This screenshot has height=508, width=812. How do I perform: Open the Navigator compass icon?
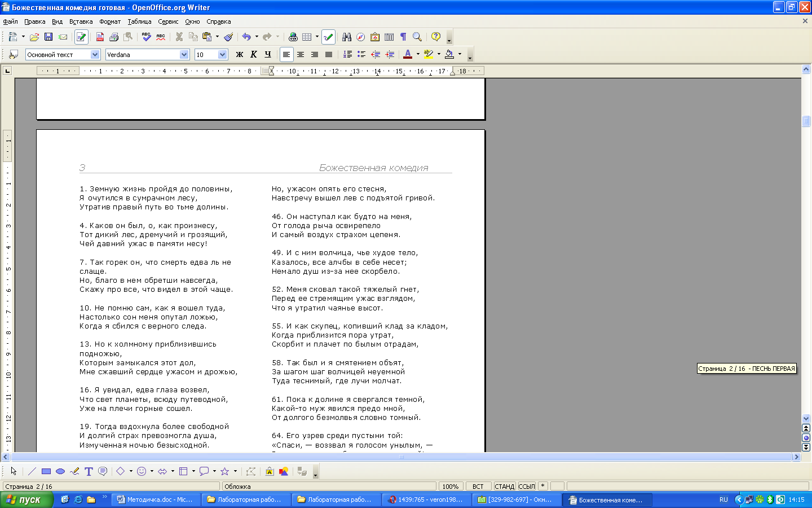pyautogui.click(x=361, y=37)
